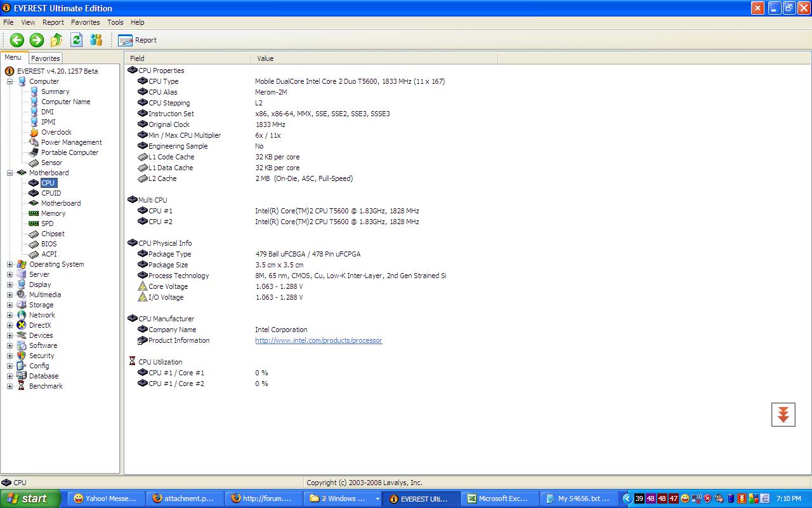812x508 pixels.
Task: Click the EVEREST v4.20.1257 Beta root node
Action: (57, 71)
